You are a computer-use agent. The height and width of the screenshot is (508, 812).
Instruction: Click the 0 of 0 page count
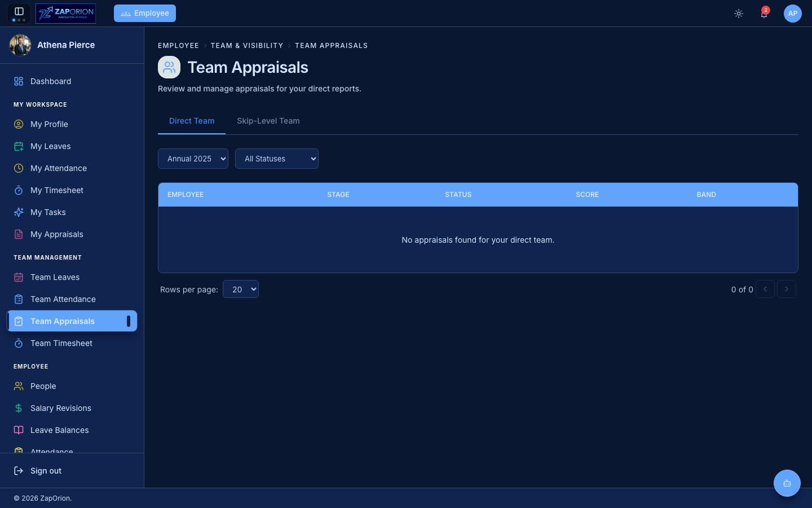click(x=742, y=290)
